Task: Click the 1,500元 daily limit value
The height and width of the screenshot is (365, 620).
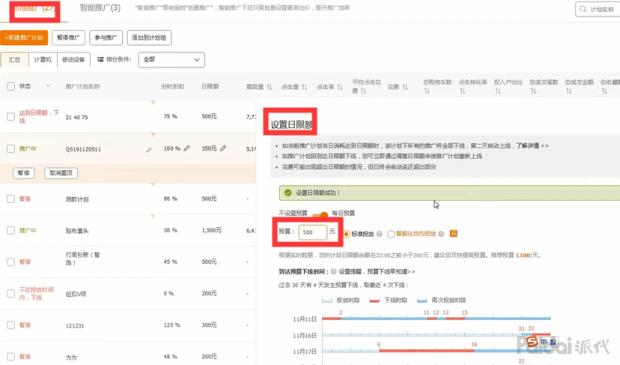Action: point(211,230)
